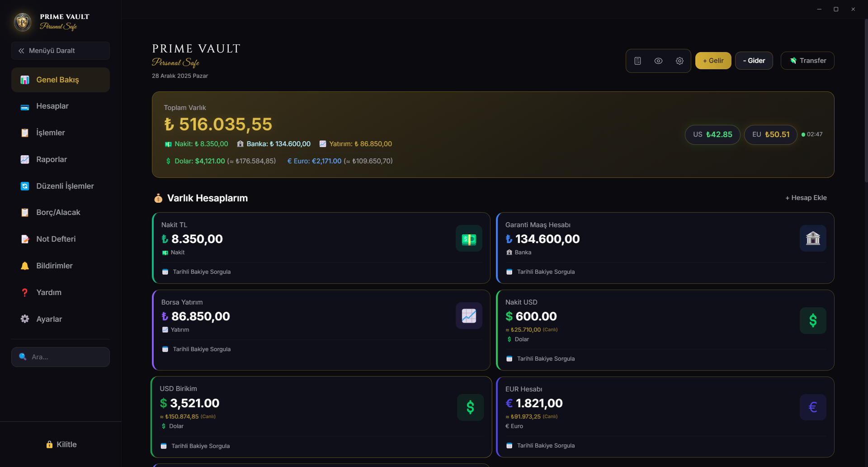Click the Transfer button
The width and height of the screenshot is (868, 467).
pyautogui.click(x=807, y=61)
